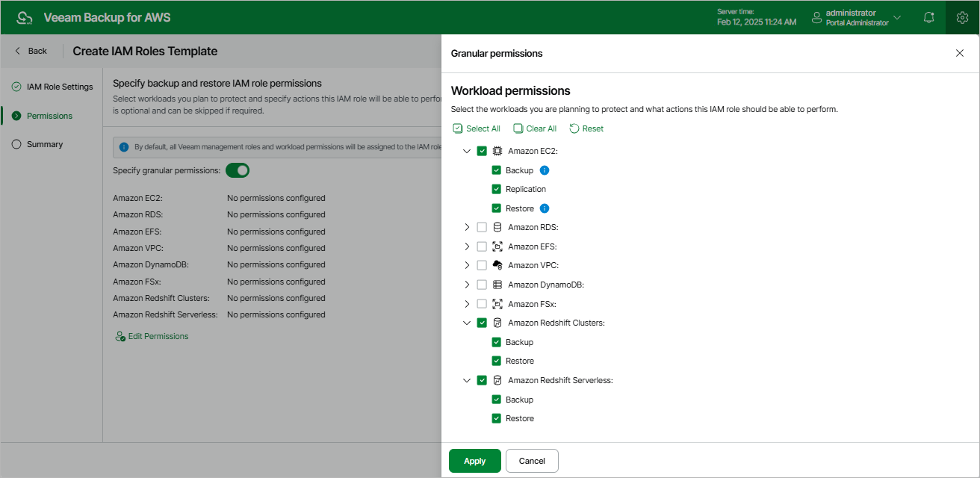Click the Amazon RDS database icon
Viewport: 980px width, 478px height.
497,227
